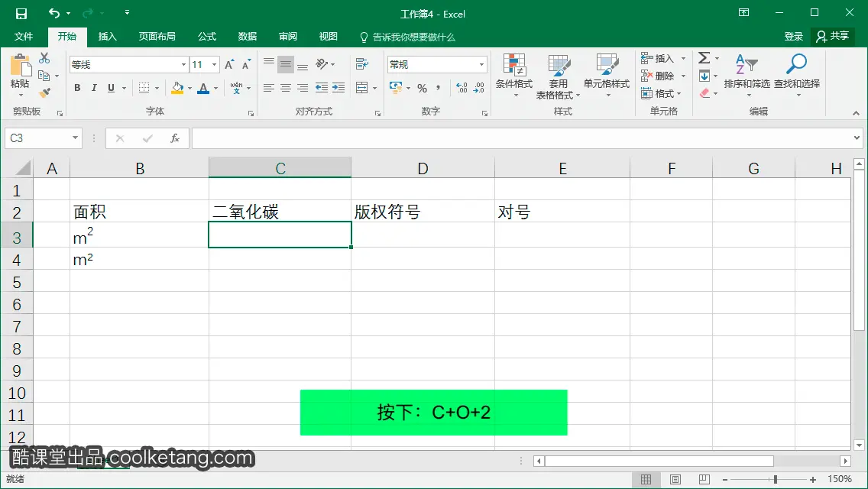
Task: Open the font name dropdown 等线
Action: [184, 64]
